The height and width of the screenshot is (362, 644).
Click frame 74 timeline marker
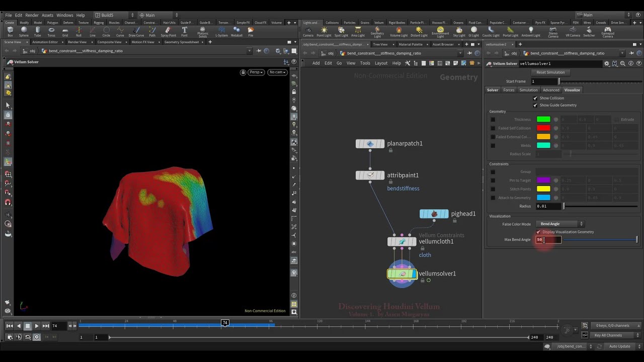tap(225, 323)
